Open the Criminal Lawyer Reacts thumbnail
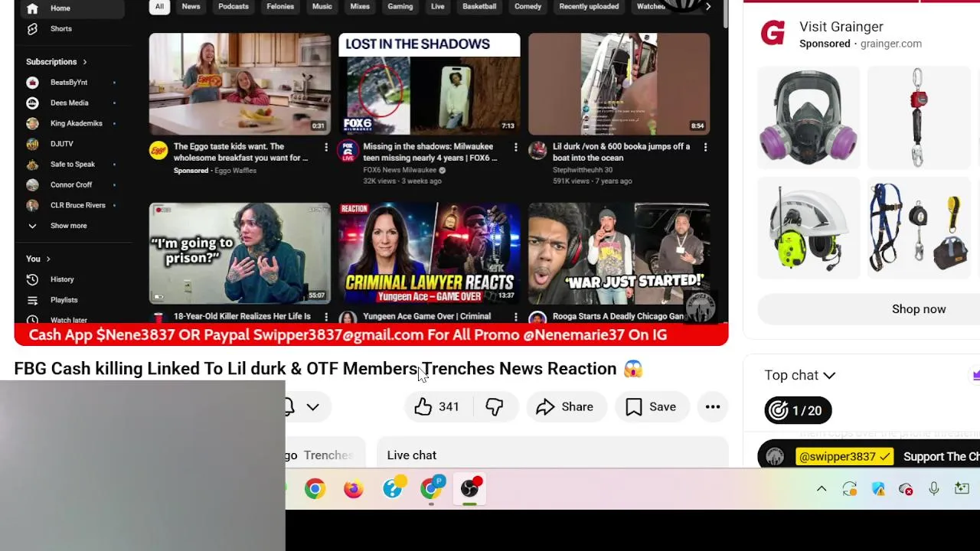This screenshot has height=551, width=980. click(x=430, y=253)
